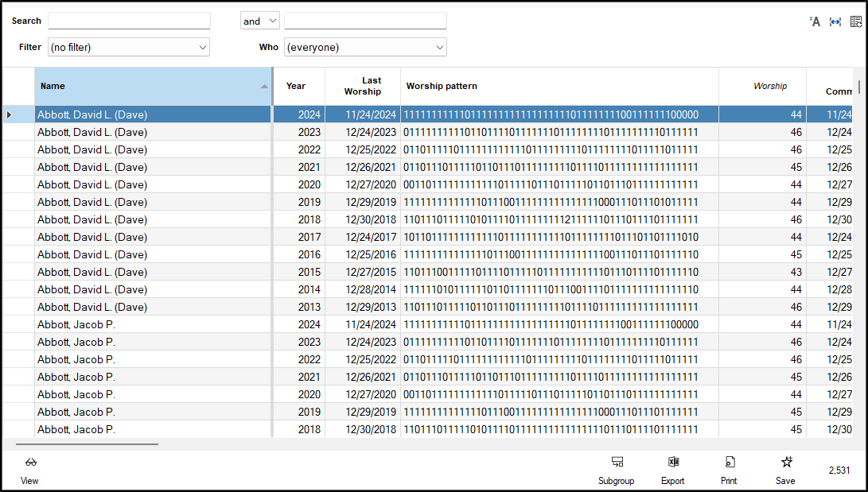
Task: Export the list with Export icon
Action: pos(672,463)
